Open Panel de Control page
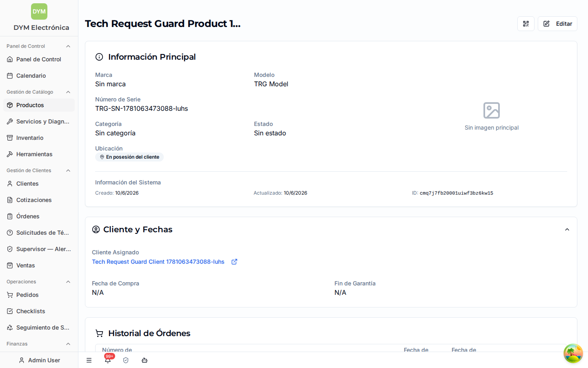This screenshot has height=368, width=588. coord(39,59)
